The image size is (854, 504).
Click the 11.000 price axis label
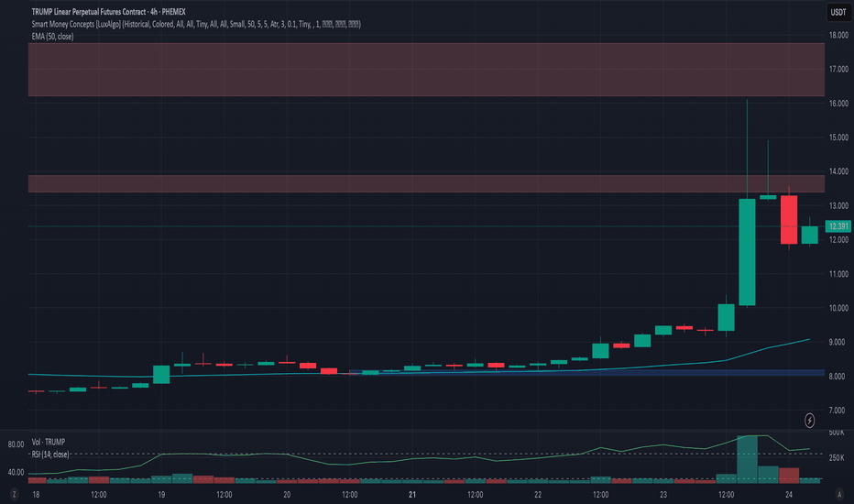(x=838, y=274)
